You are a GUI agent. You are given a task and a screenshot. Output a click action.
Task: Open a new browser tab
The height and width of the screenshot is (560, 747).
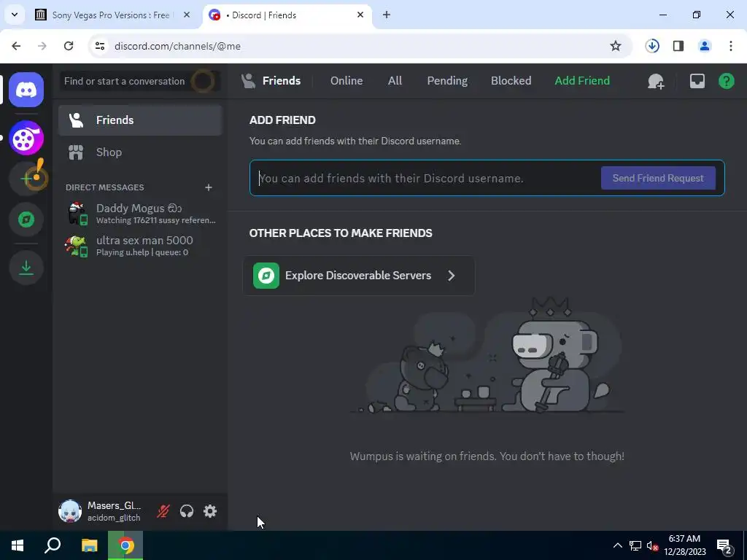[387, 15]
